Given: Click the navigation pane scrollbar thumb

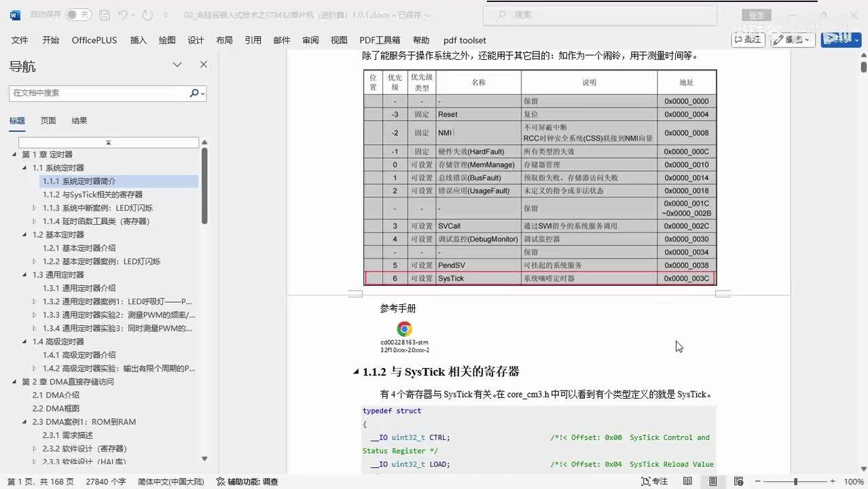Looking at the screenshot, I should (204, 185).
